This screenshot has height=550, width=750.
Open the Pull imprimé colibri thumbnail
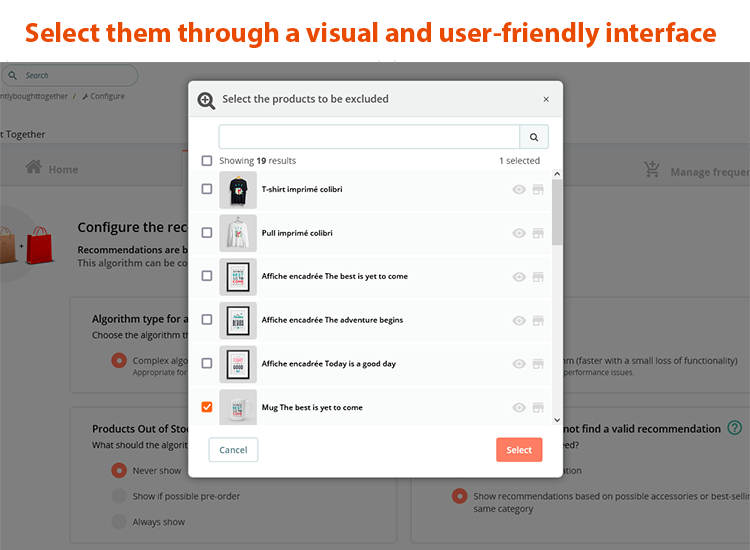coord(238,233)
